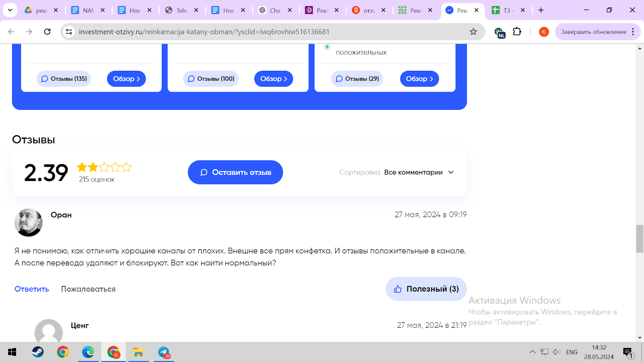
Task: Go forward in browser history
Action: 29,32
